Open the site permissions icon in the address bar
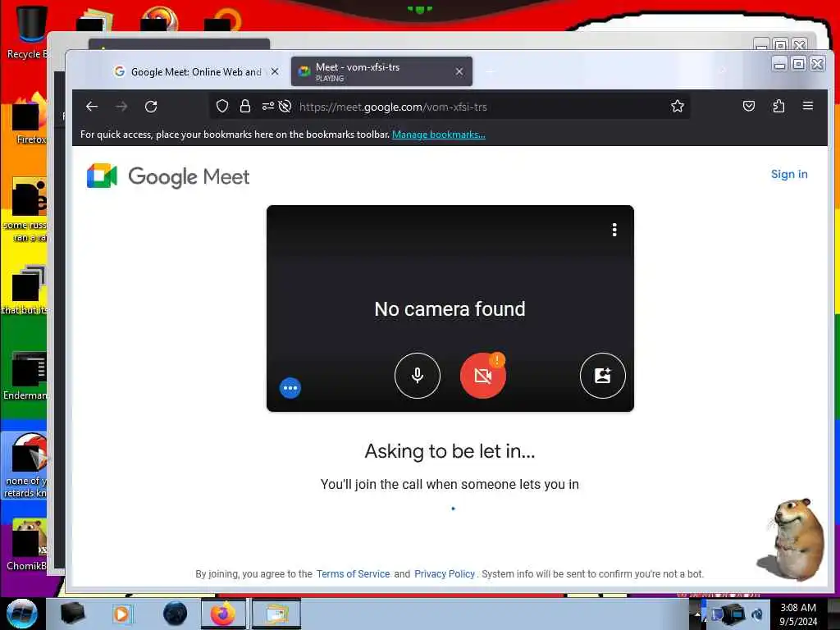The width and height of the screenshot is (840, 630). (x=268, y=106)
